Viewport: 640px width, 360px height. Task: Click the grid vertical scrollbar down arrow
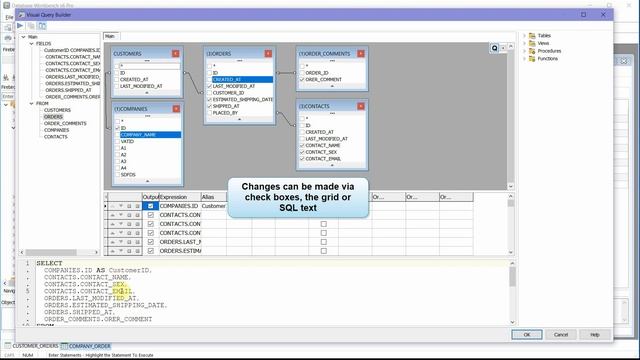point(511,252)
